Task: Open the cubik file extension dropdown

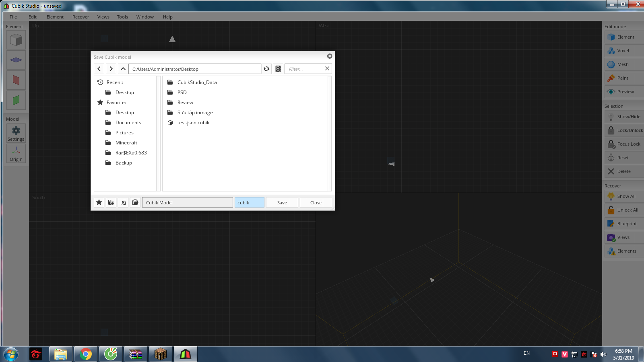Action: coord(249,203)
